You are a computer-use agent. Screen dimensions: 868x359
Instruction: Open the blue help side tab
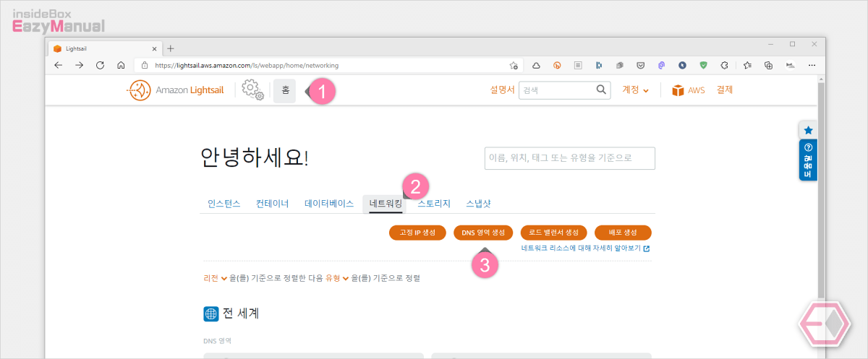tap(808, 160)
